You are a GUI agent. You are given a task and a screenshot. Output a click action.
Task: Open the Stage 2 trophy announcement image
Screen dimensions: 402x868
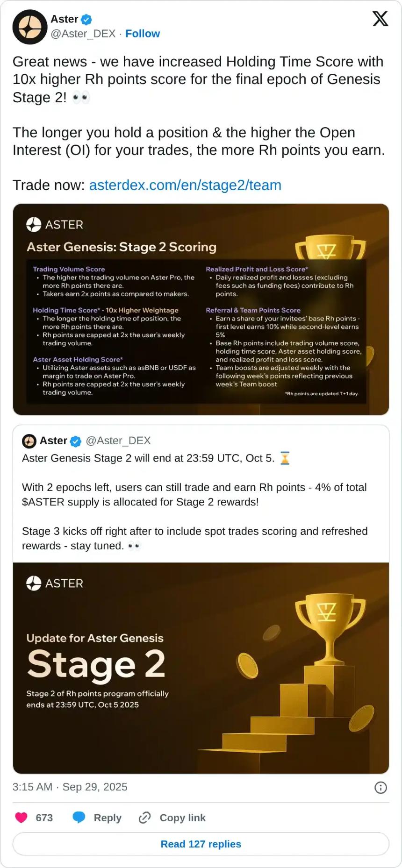tap(201, 668)
